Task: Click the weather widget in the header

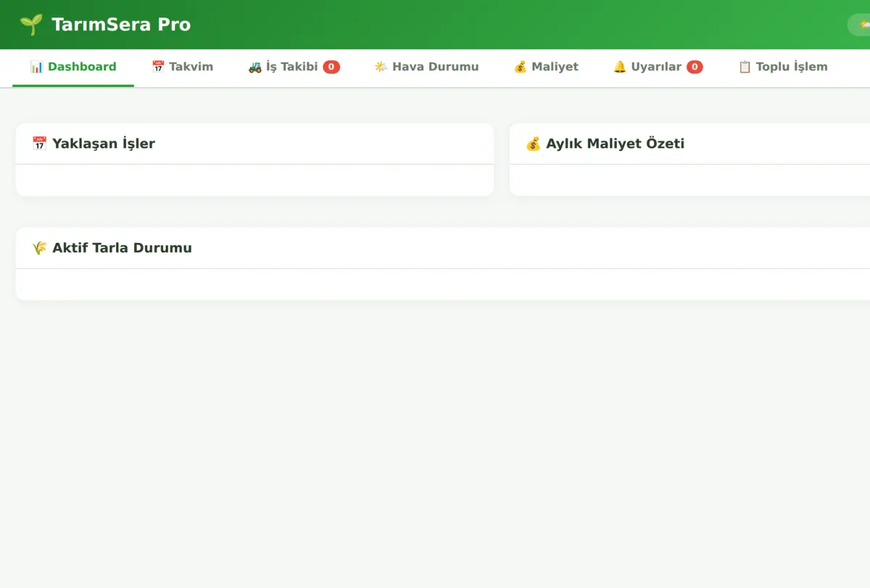Action: point(859,25)
